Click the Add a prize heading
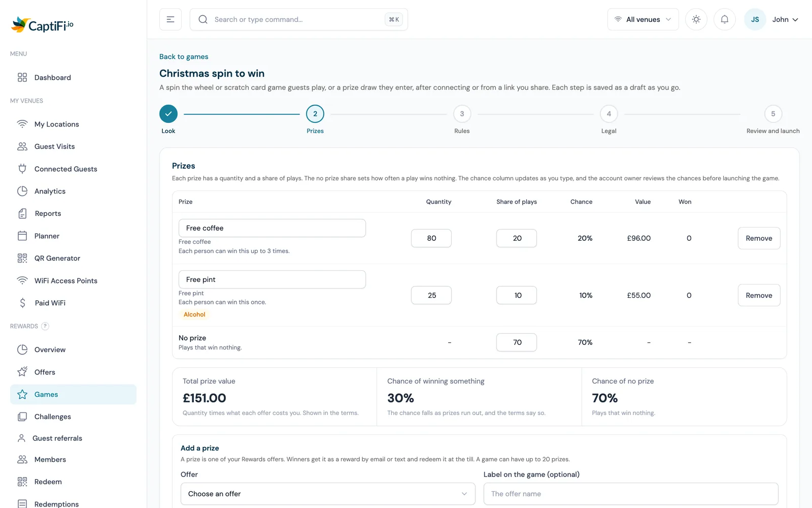812x508 pixels. tap(200, 448)
